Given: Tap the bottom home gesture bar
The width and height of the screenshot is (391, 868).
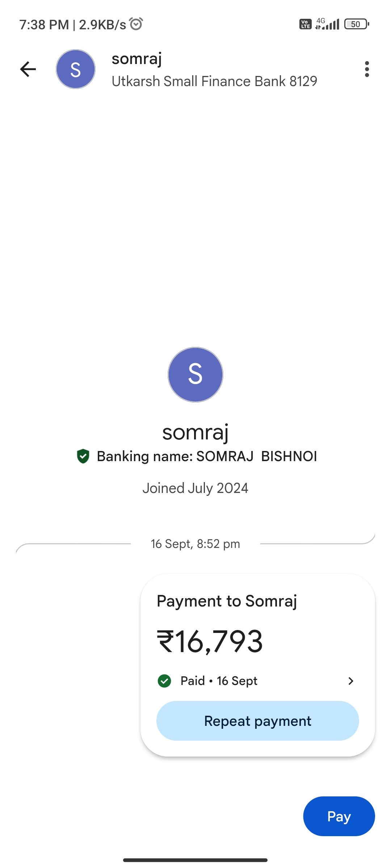Looking at the screenshot, I should pyautogui.click(x=195, y=860).
